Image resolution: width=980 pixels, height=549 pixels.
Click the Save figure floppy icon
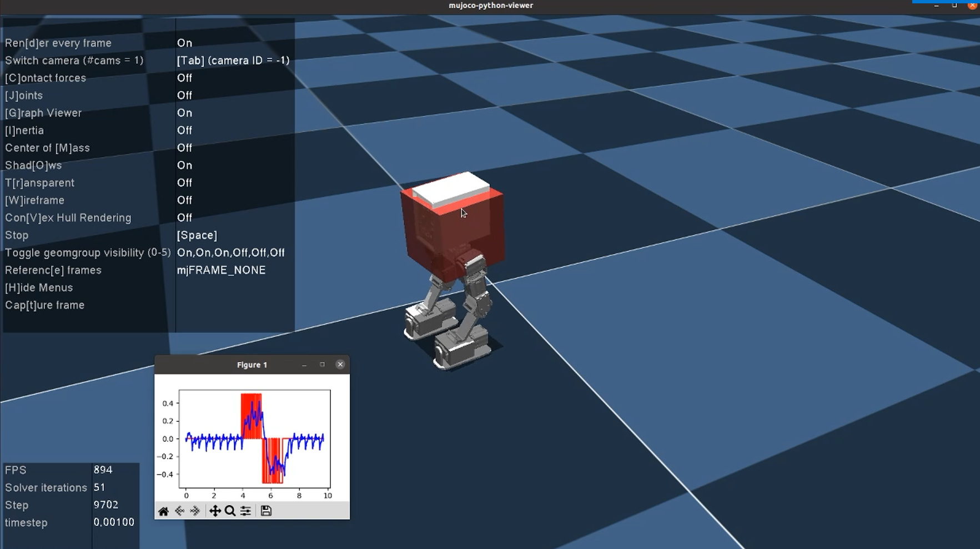coord(266,511)
